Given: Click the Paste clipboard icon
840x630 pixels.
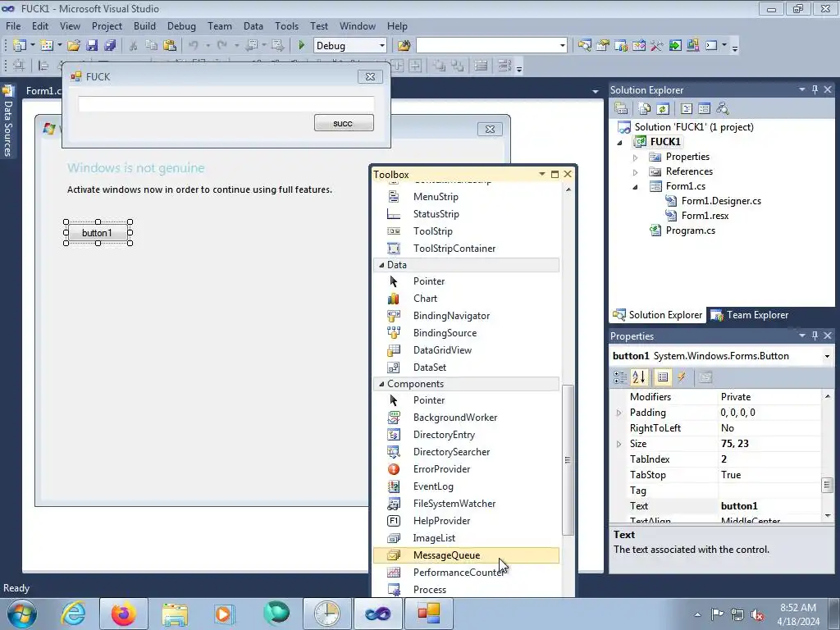Looking at the screenshot, I should pyautogui.click(x=170, y=46).
